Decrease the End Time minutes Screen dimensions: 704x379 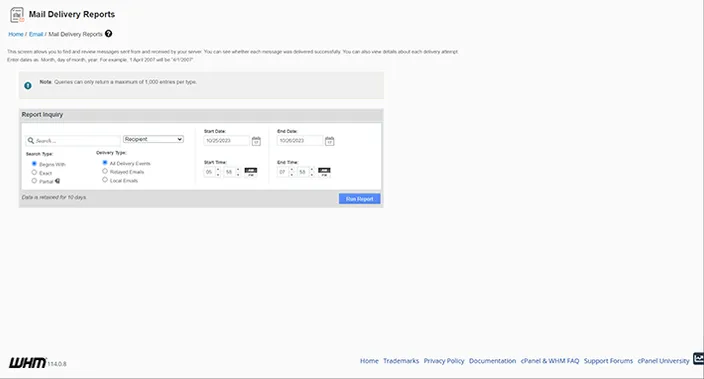pos(312,175)
